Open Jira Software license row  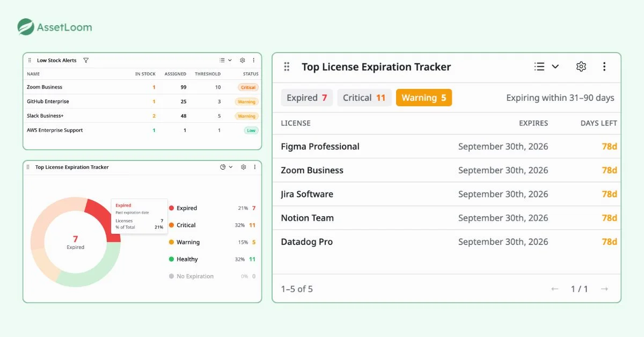447,194
